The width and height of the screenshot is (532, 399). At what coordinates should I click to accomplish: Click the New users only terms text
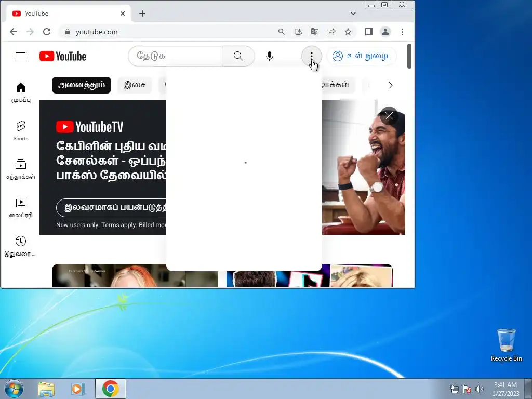(x=111, y=225)
